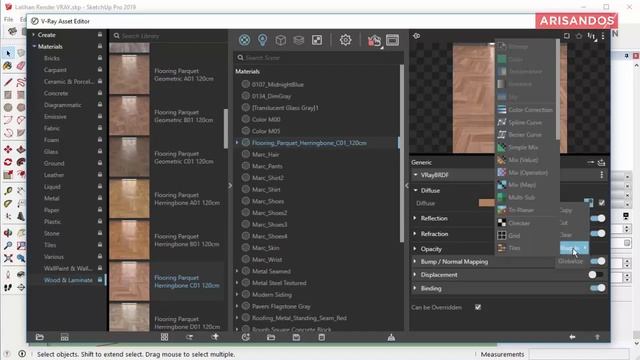Collapse the Diffuse section
Screen dimensions: 640x360
point(416,190)
